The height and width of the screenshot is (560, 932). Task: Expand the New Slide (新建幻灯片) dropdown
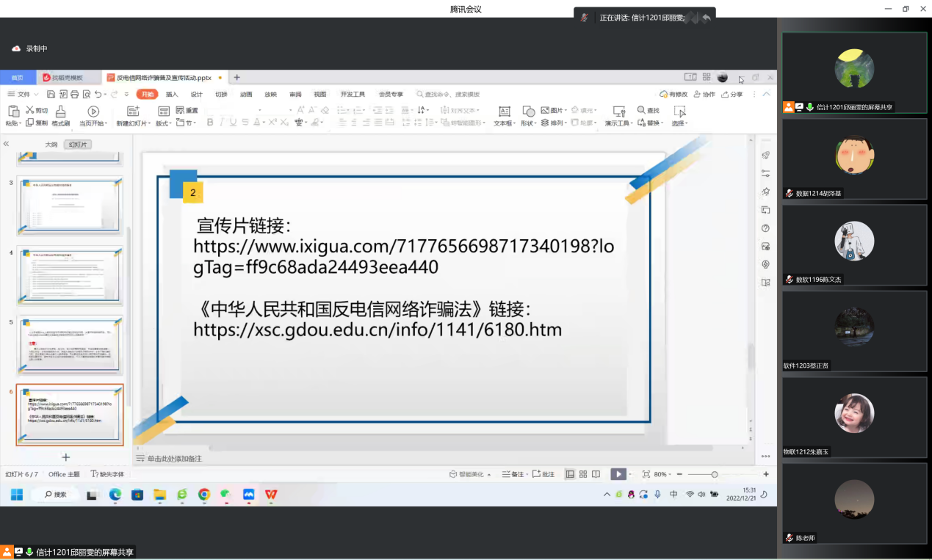click(133, 123)
